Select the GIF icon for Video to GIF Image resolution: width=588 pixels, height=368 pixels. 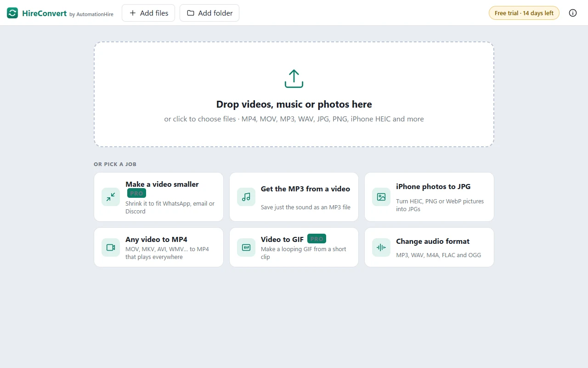246,247
